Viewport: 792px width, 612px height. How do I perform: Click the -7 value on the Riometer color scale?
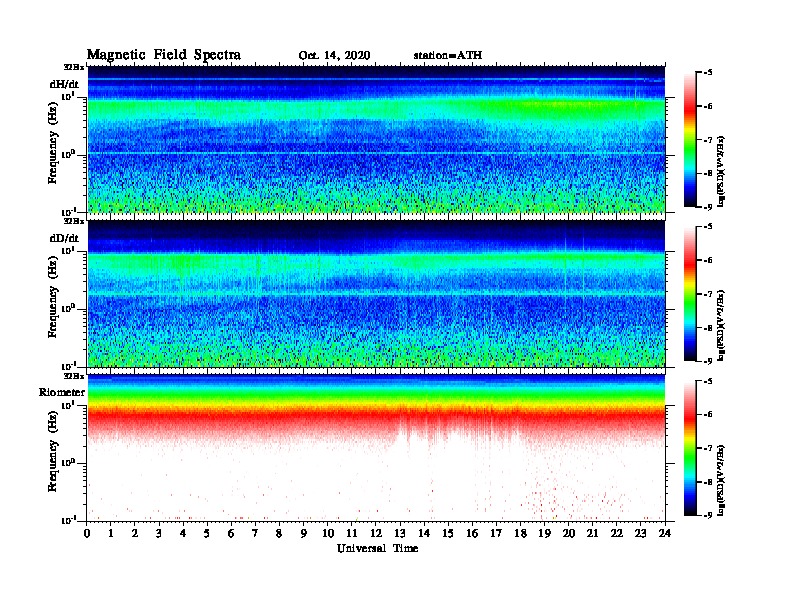708,448
